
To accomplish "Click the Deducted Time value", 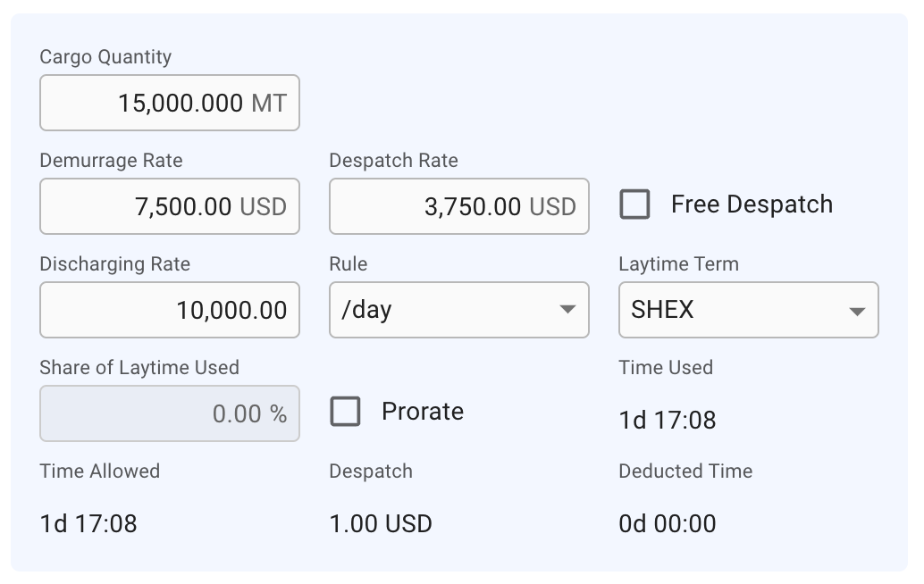I will [667, 523].
